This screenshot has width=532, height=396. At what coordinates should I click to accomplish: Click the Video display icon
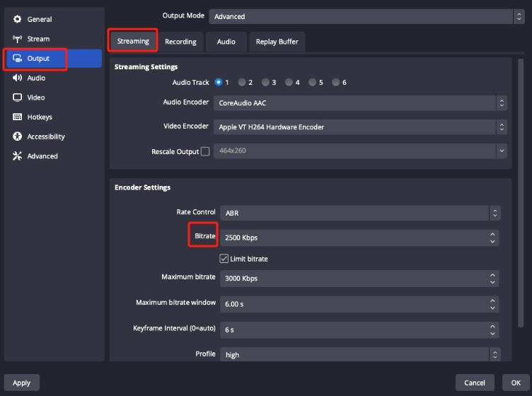17,98
